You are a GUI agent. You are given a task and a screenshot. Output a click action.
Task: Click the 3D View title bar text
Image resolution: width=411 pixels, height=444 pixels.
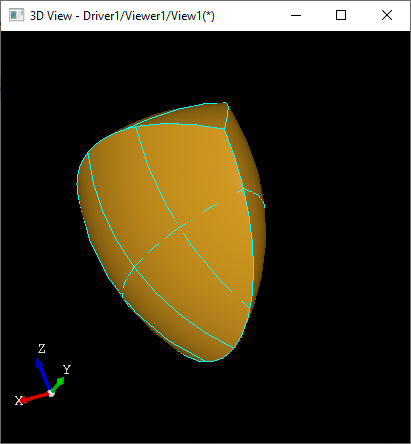(x=122, y=16)
